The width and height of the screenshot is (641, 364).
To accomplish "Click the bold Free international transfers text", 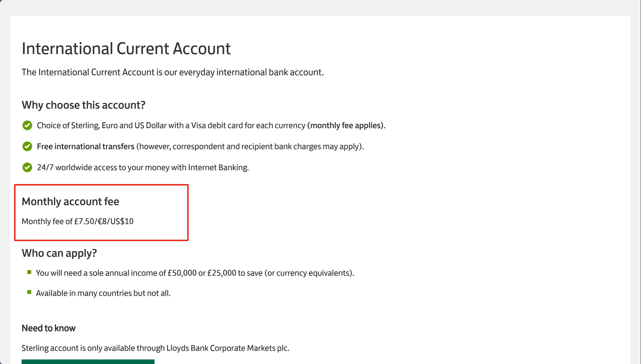I will click(86, 146).
